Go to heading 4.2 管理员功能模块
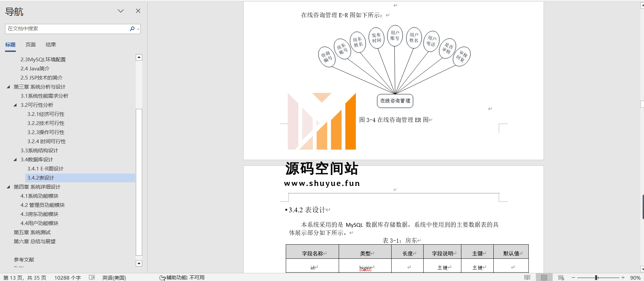This screenshot has width=644, height=281. click(42, 205)
